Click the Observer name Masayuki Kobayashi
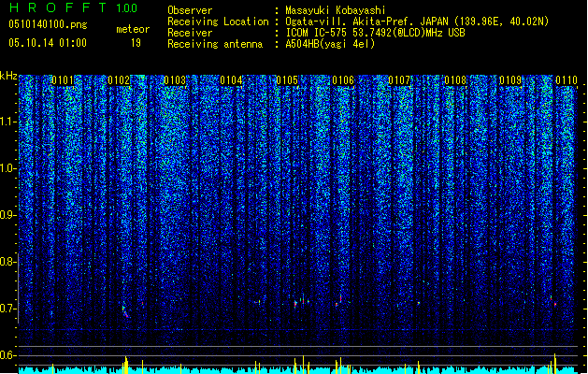The height and width of the screenshot is (374, 588). point(335,10)
